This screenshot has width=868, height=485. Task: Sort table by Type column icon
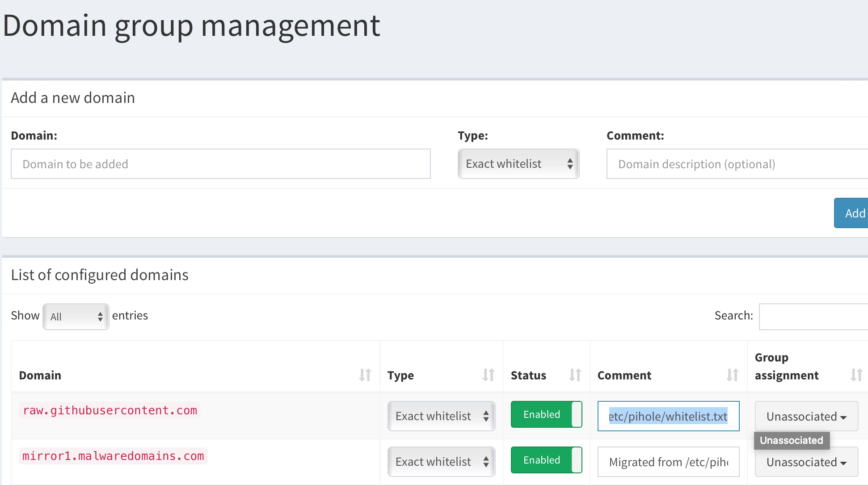click(488, 375)
